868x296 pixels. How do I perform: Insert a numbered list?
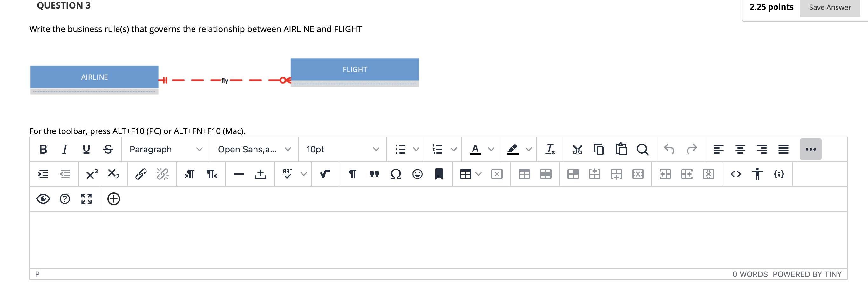(x=437, y=149)
